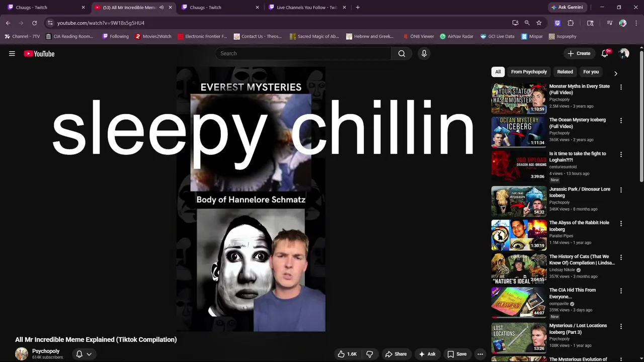Screen dimensions: 644x362
Task: Click the install app icon in address bar
Action: click(x=515, y=23)
